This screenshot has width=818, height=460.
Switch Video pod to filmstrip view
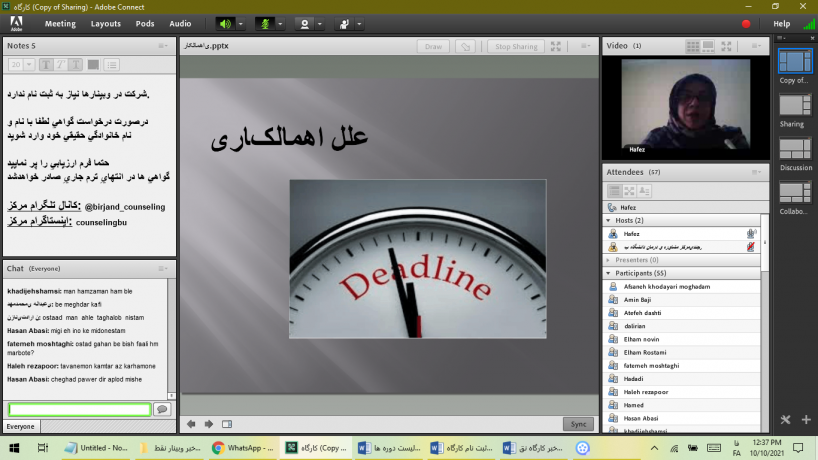[x=708, y=46]
